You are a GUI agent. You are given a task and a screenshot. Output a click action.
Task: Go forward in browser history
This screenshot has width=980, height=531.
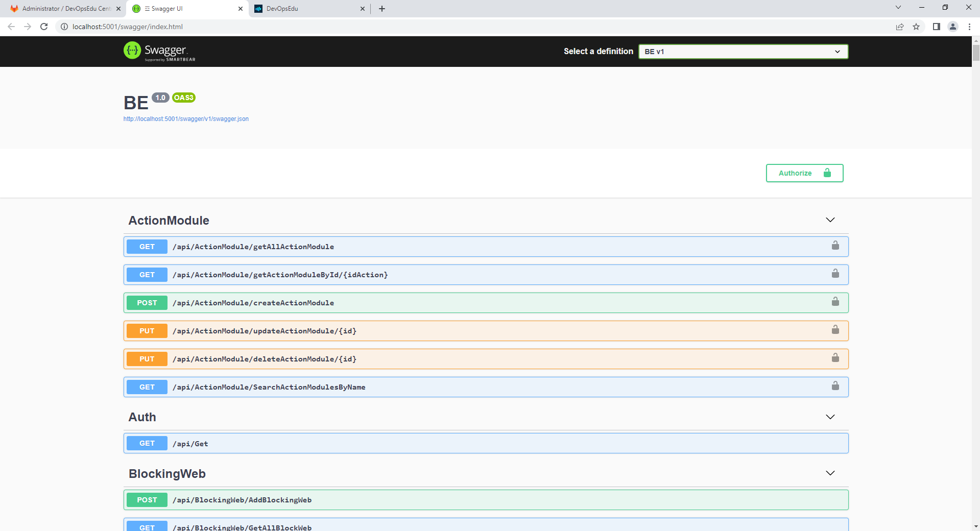click(28, 27)
